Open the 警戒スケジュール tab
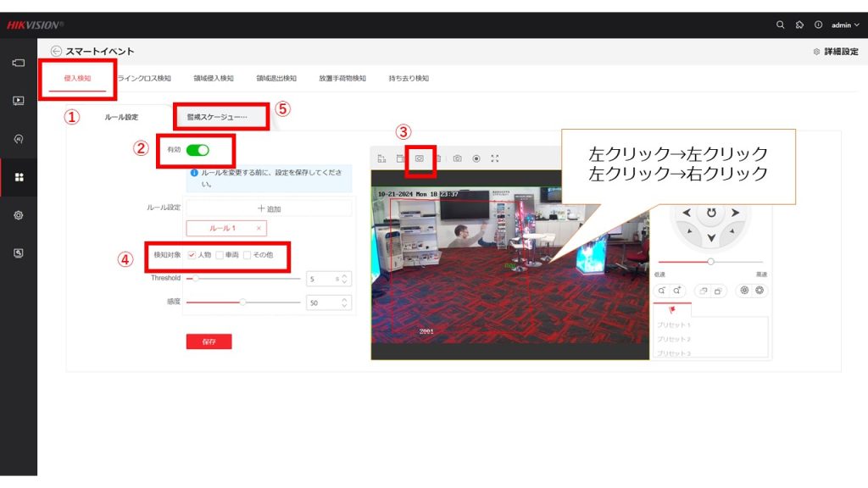868x488 pixels. tap(217, 117)
